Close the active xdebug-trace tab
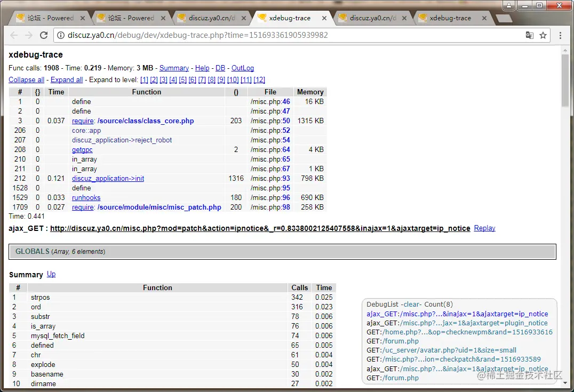The image size is (574, 392). pyautogui.click(x=324, y=18)
